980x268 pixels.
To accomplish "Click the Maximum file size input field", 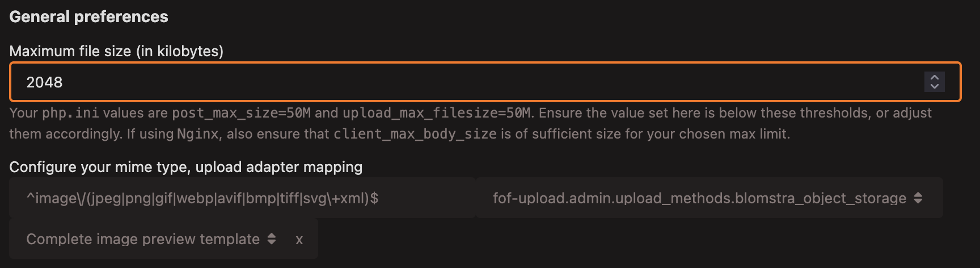I will 454,82.
